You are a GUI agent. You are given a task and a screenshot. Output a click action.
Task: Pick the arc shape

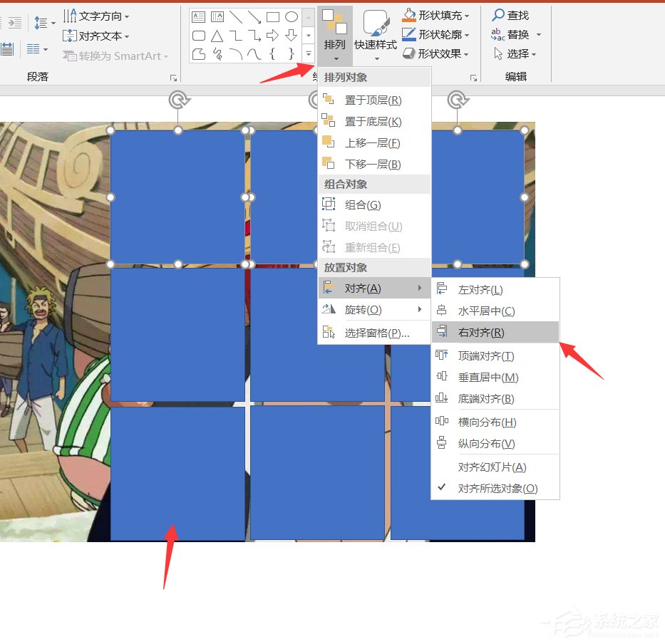(x=236, y=54)
